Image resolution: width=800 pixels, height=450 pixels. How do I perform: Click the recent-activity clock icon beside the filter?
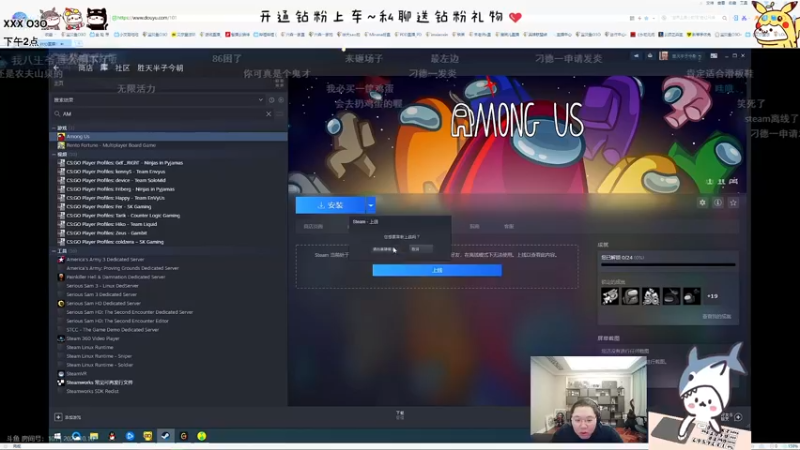click(x=271, y=100)
